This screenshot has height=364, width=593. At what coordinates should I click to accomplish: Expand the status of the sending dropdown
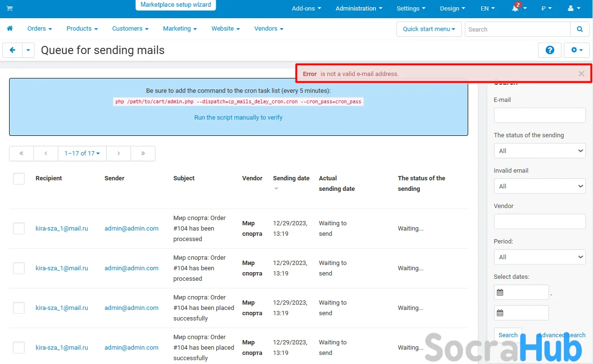pos(539,151)
